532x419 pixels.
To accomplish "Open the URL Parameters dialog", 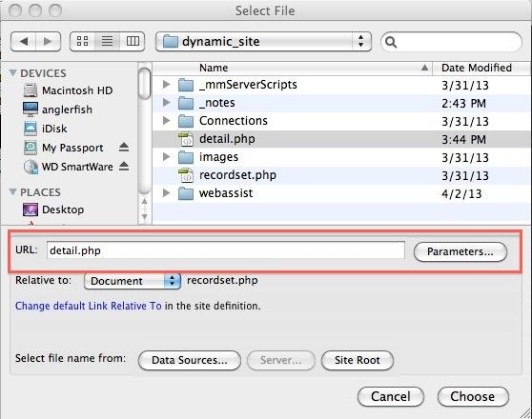I will click(460, 251).
